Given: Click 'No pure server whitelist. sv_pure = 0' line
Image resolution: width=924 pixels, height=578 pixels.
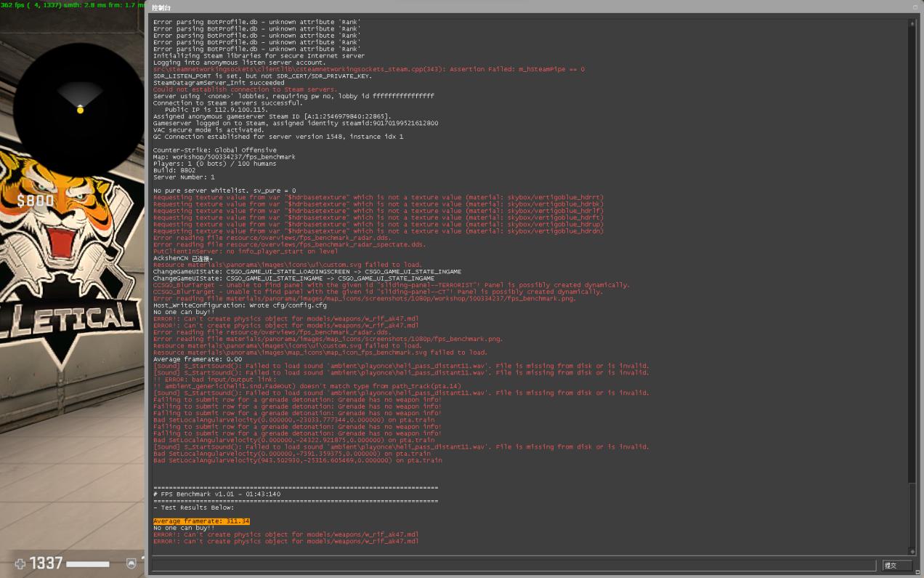Looking at the screenshot, I should pyautogui.click(x=224, y=190).
